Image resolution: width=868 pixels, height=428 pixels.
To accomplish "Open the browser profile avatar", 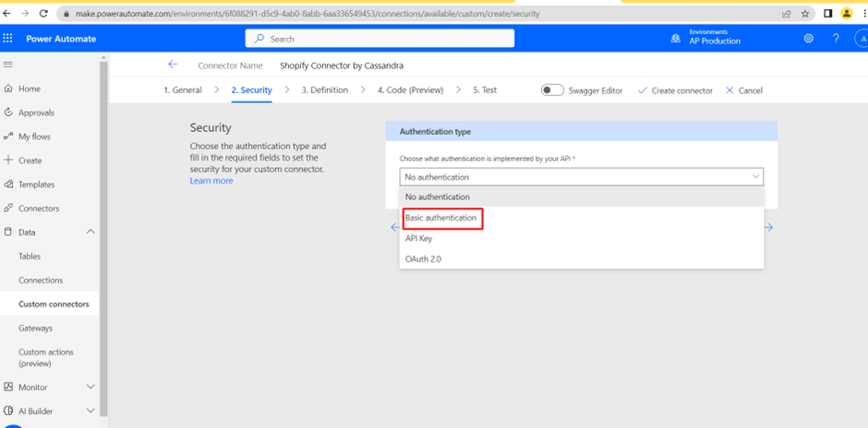I will (x=847, y=14).
